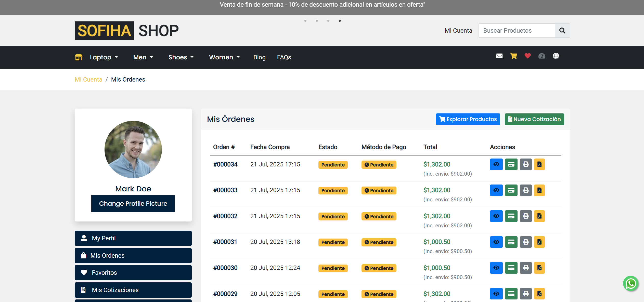
Task: Click the Nueva Cotización button
Action: (x=534, y=119)
